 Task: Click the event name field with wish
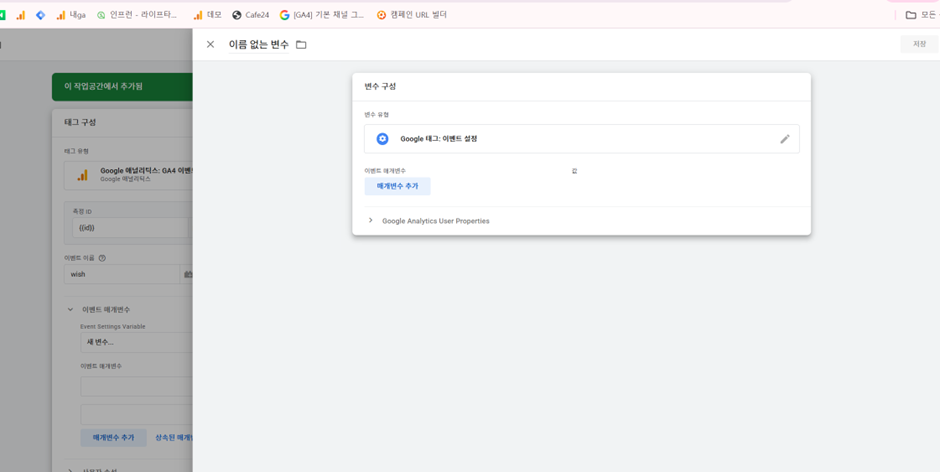point(122,274)
